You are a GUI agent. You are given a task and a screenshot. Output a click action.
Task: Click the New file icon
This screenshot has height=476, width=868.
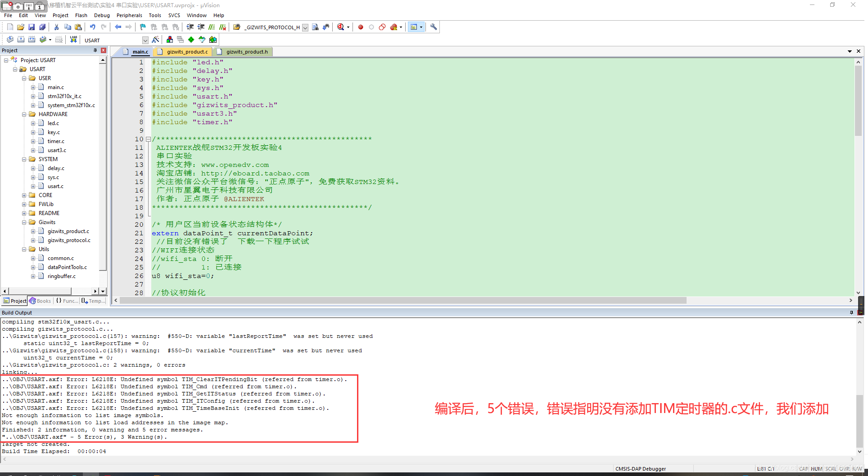pos(10,27)
